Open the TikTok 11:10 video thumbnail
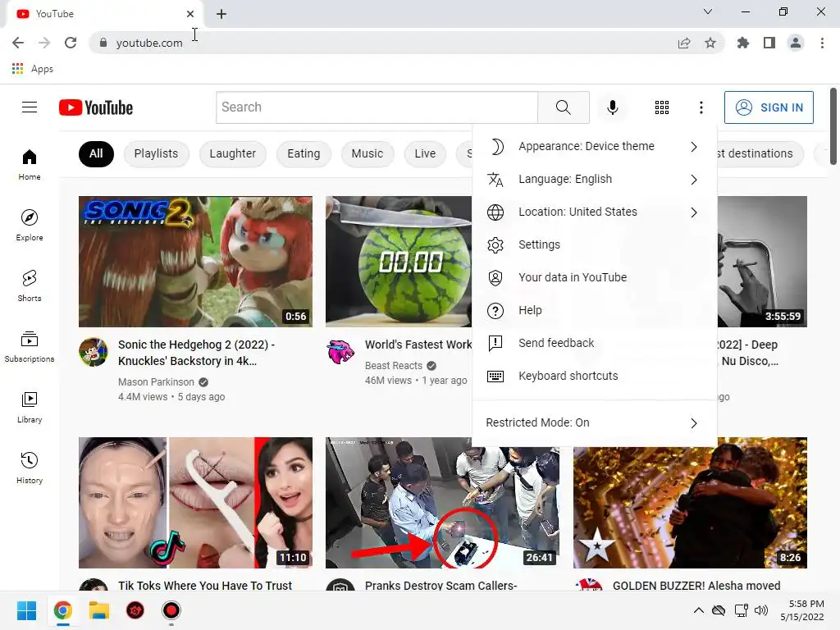 coord(195,503)
